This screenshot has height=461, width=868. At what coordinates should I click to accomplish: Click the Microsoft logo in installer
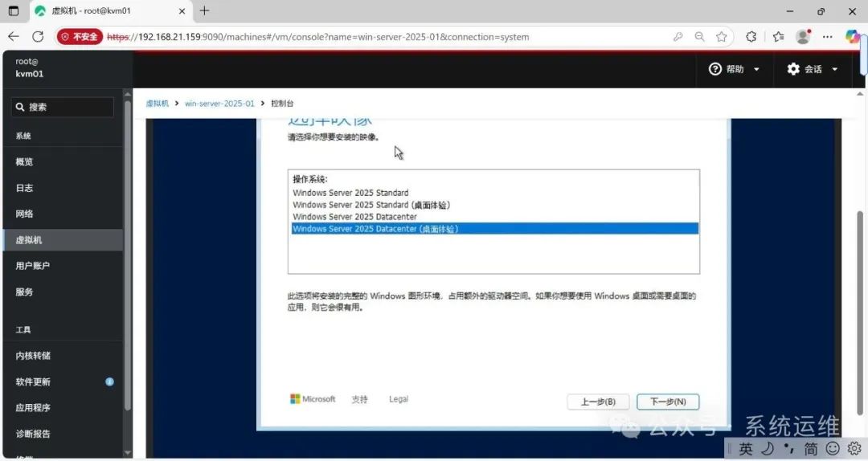313,399
